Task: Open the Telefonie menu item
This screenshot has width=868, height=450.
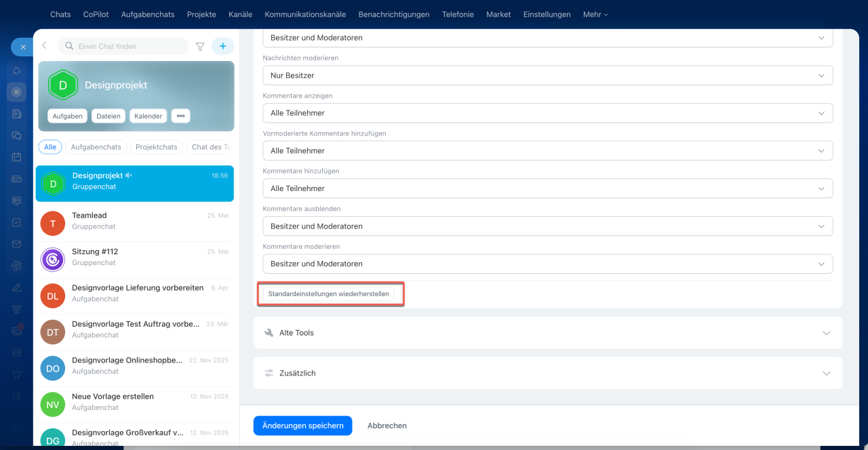Action: click(458, 14)
